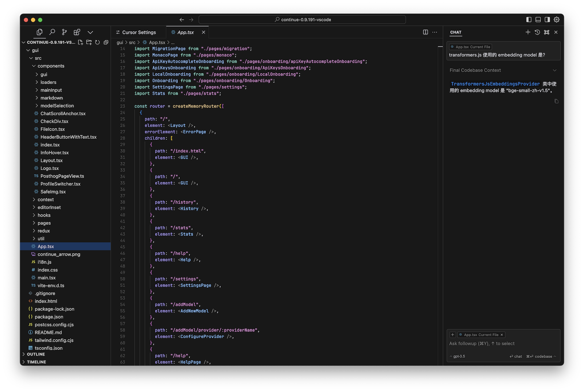
Task: Send the message with the chat button
Action: pyautogui.click(x=516, y=356)
